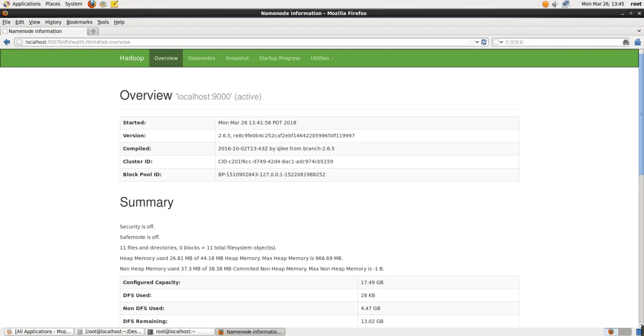Click the Started time value cell
The image size is (644, 336).
point(367,123)
